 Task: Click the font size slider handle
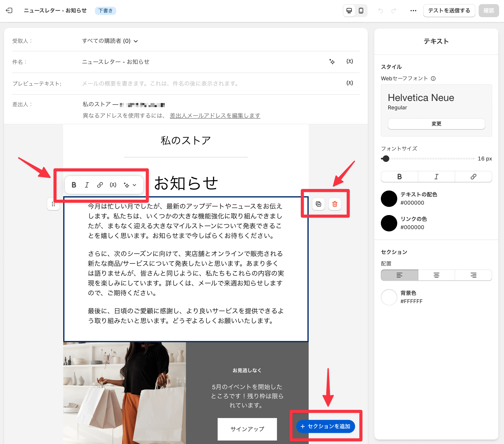pos(386,159)
